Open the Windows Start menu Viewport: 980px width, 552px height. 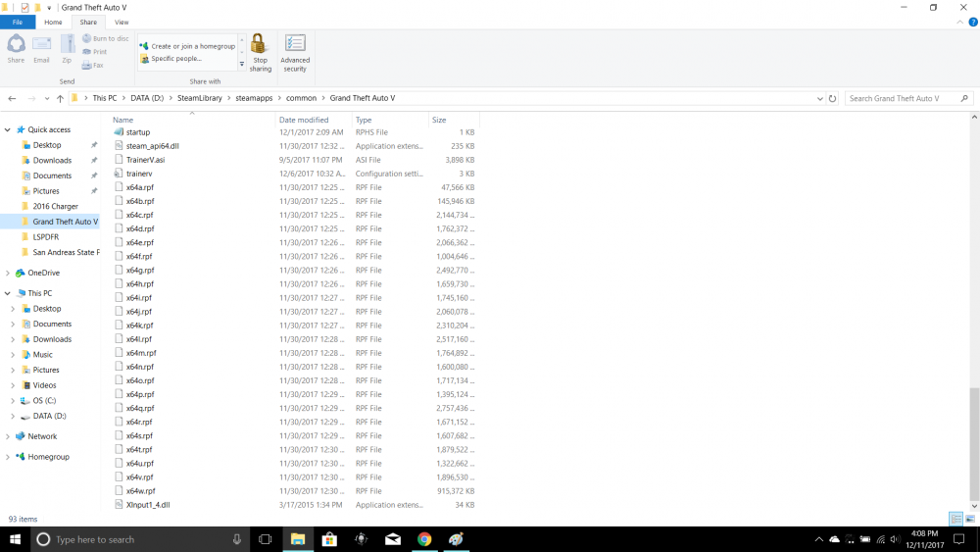(x=15, y=539)
